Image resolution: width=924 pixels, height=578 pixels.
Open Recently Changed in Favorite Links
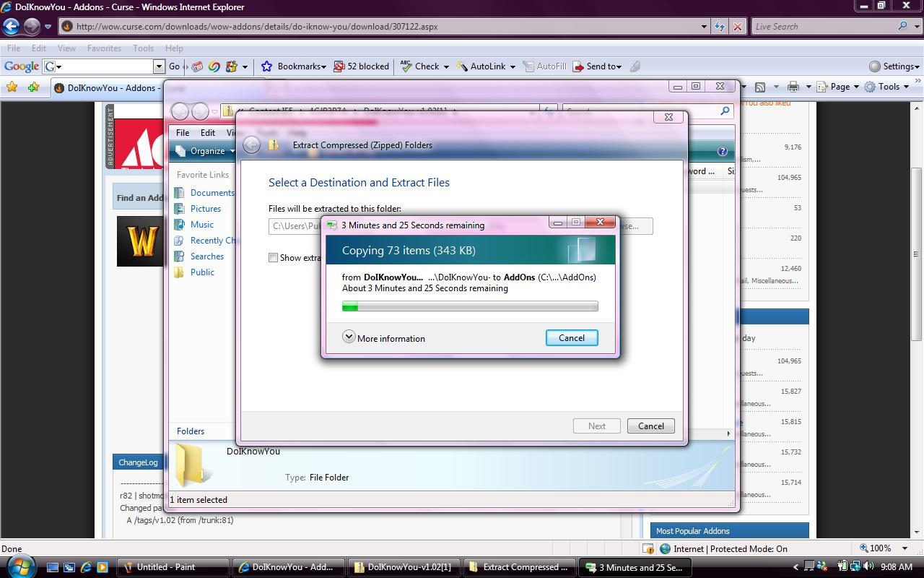coord(212,241)
